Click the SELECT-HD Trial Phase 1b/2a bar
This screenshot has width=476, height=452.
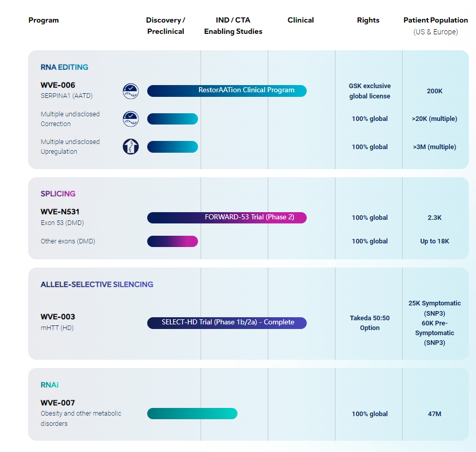pyautogui.click(x=227, y=323)
